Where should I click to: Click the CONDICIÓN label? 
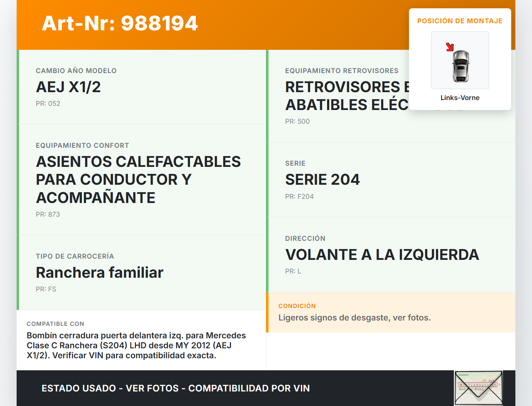click(x=297, y=306)
